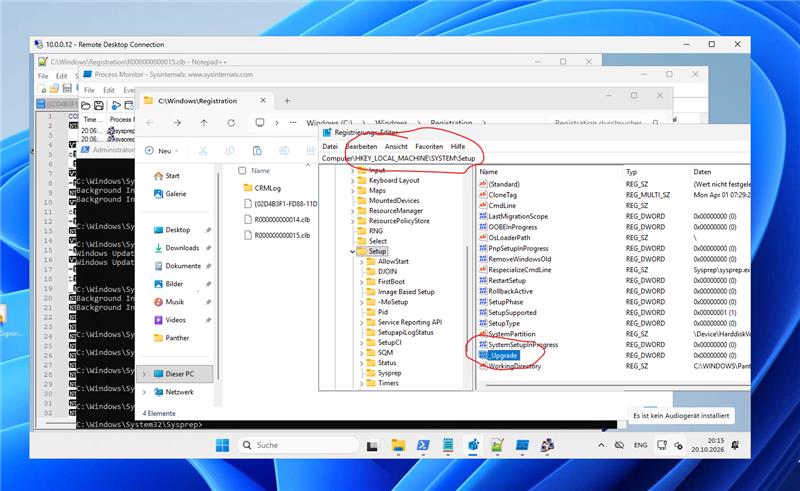This screenshot has height=491, width=800.
Task: Click the Suche taskbar search box
Action: click(298, 445)
